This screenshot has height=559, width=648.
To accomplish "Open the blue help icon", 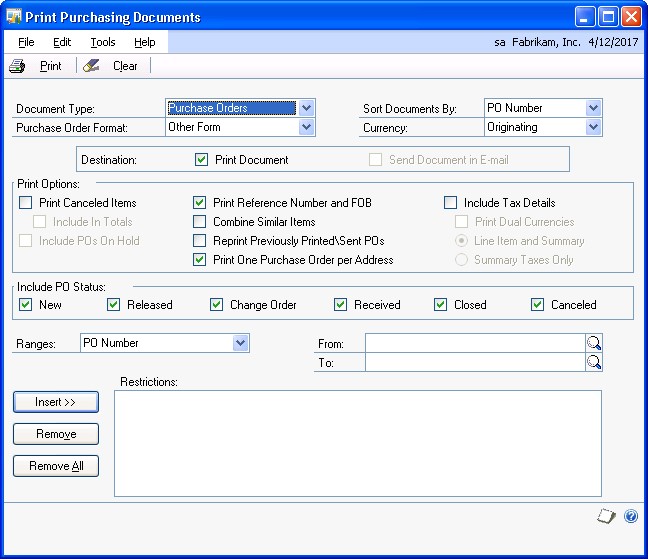I will click(x=631, y=516).
